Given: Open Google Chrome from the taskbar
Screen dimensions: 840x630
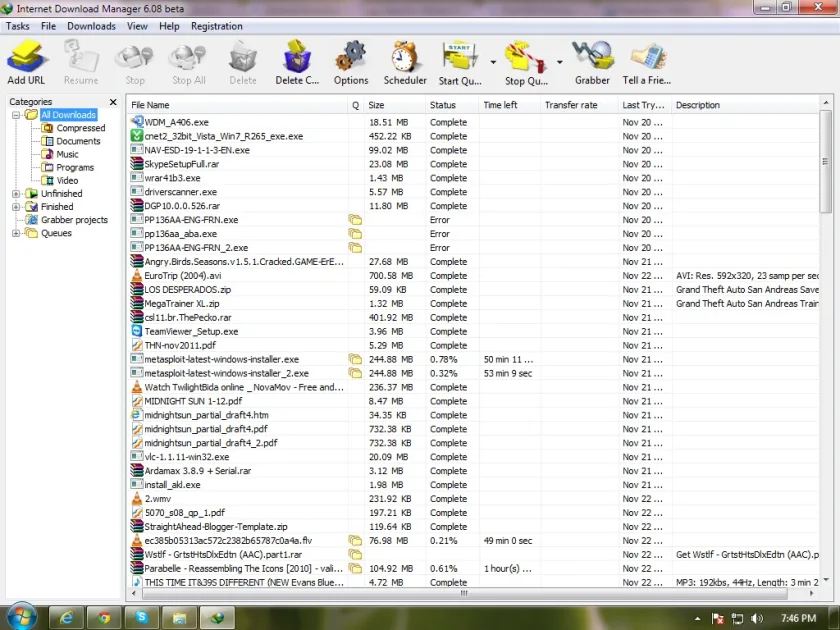Looking at the screenshot, I should point(104,617).
